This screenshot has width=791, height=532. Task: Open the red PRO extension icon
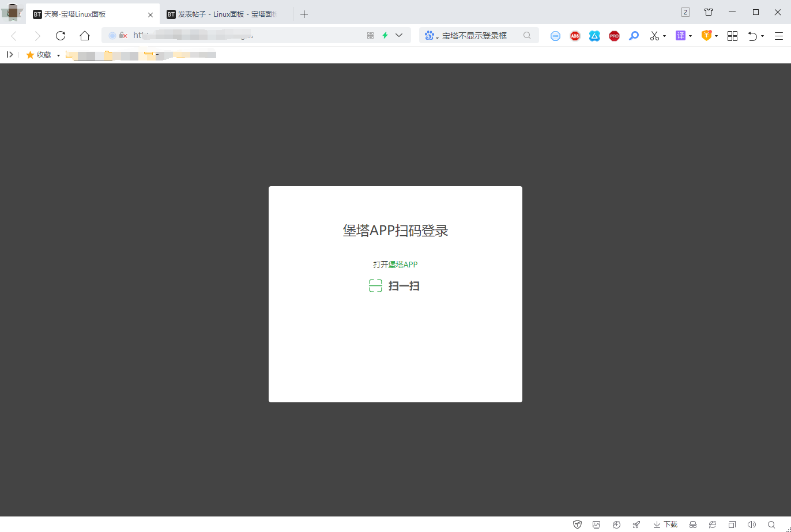[614, 36]
